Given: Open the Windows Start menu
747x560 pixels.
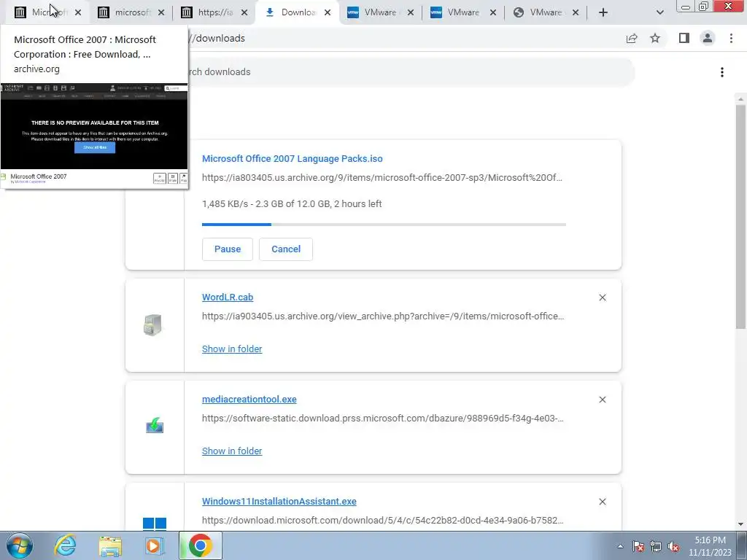Looking at the screenshot, I should [x=20, y=545].
